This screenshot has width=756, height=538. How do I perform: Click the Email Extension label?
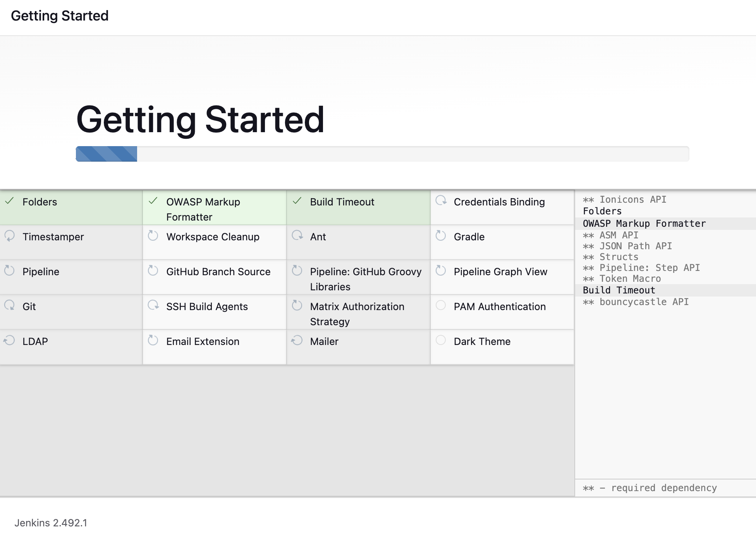click(x=203, y=341)
